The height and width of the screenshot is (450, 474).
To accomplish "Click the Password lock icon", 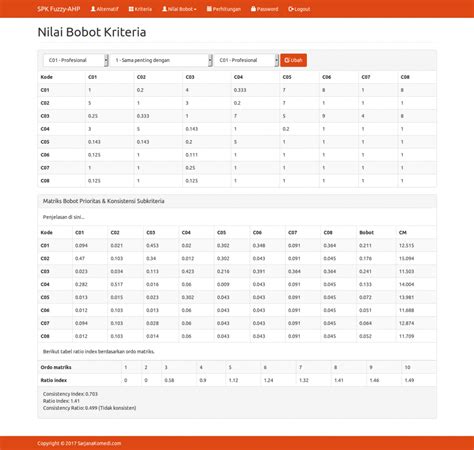I will (253, 9).
